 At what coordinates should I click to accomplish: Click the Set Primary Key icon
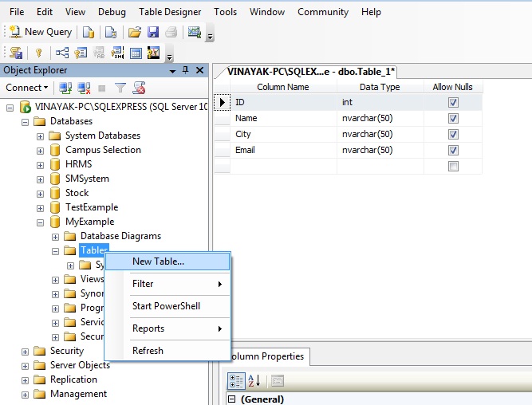click(x=37, y=53)
